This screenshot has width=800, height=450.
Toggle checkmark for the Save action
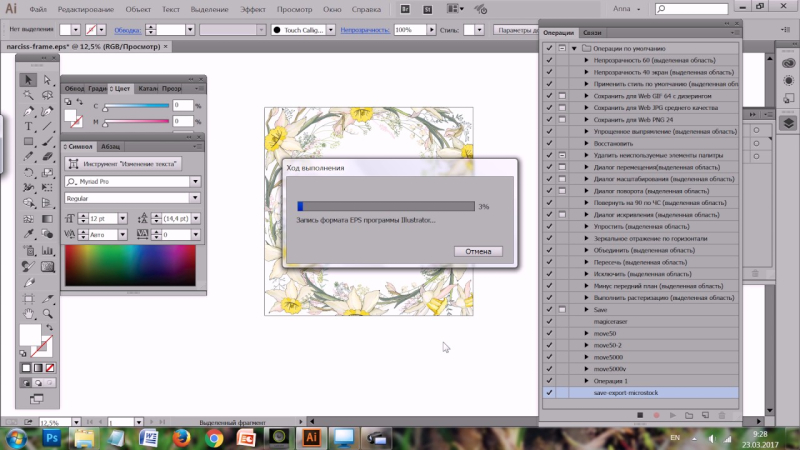tap(549, 310)
